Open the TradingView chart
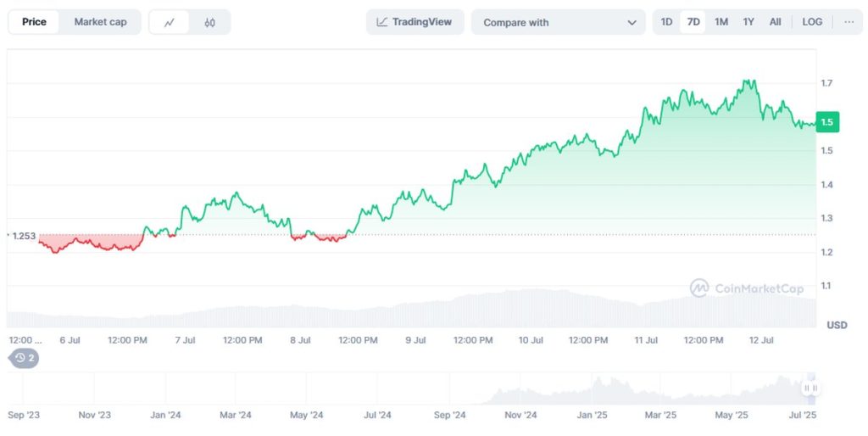Image resolution: width=868 pixels, height=436 pixels. (415, 22)
